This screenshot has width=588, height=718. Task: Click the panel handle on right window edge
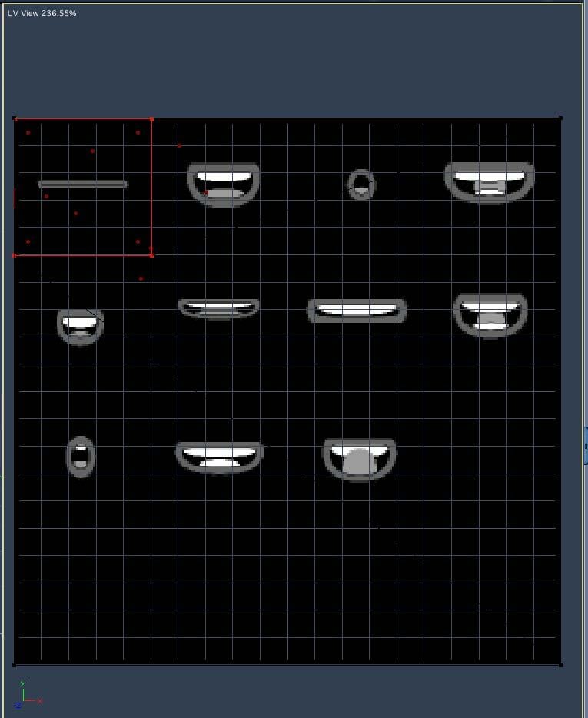point(586,446)
